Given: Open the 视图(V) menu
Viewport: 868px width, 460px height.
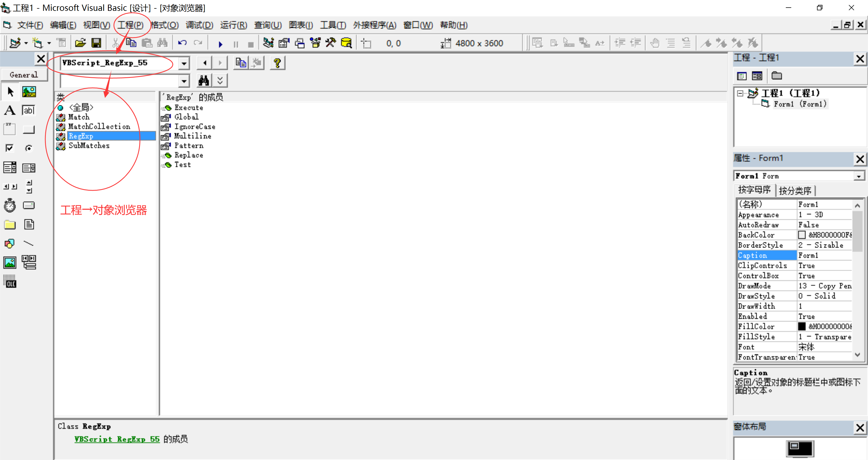Looking at the screenshot, I should (x=97, y=25).
